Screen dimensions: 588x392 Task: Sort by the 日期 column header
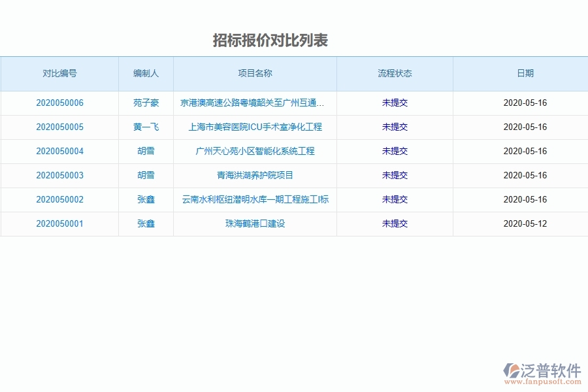pos(526,73)
